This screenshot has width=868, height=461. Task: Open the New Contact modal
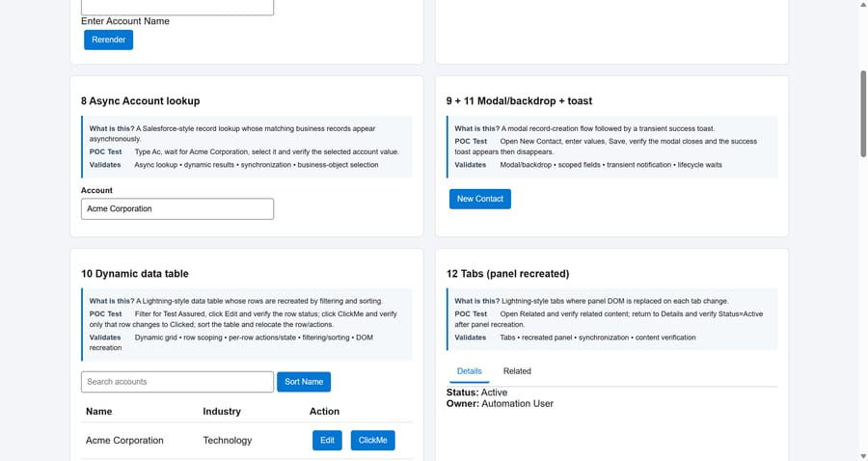tap(480, 199)
